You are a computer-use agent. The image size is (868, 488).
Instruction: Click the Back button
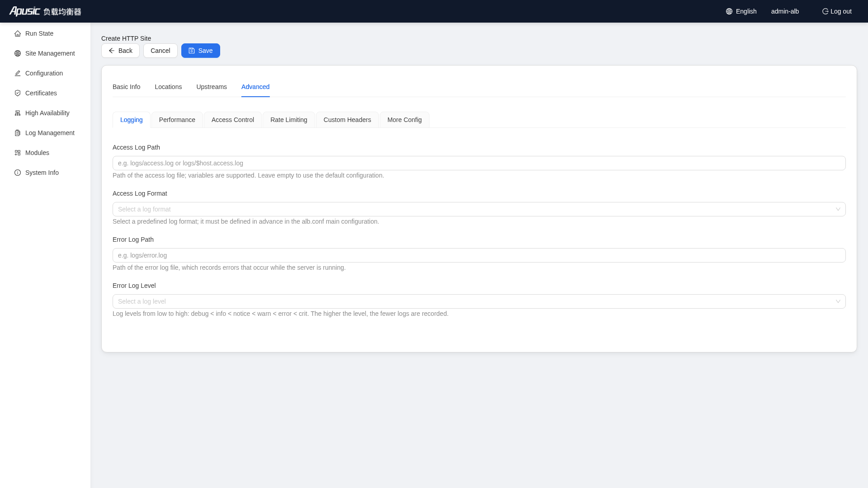[120, 51]
